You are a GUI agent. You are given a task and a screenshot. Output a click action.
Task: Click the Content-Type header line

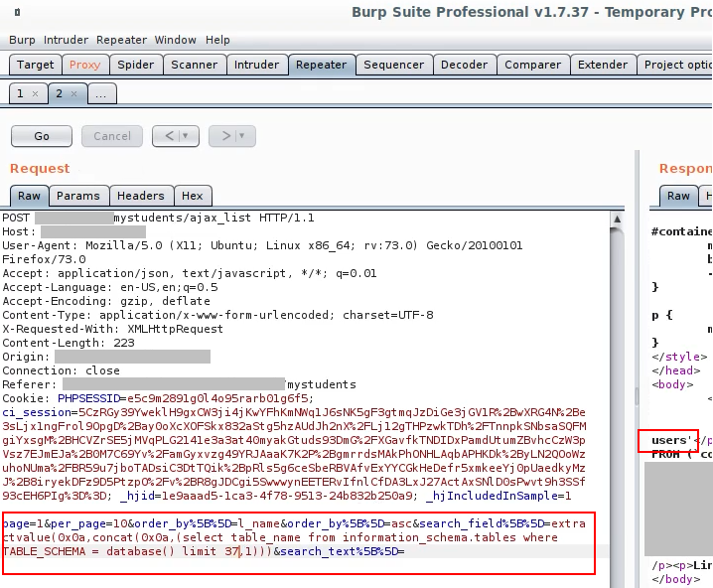[x=217, y=315]
